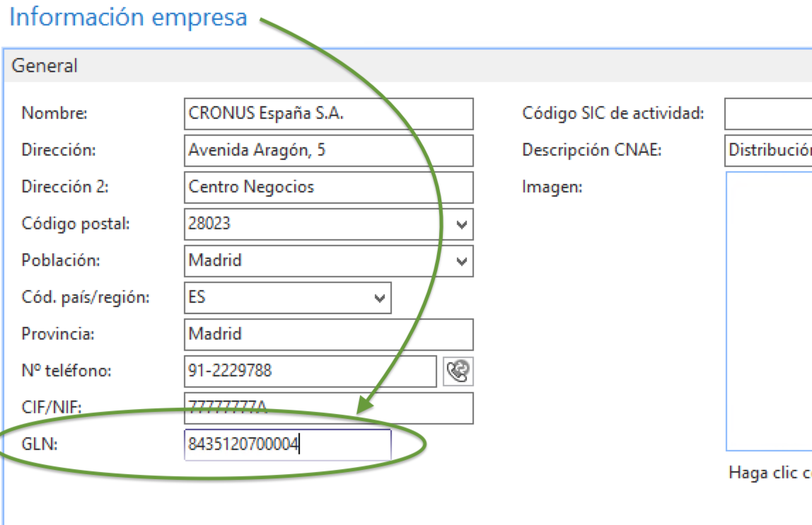Click the Dirección 2 field Centro Negocios
Image resolution: width=812 pixels, height=525 pixels.
pos(328,187)
